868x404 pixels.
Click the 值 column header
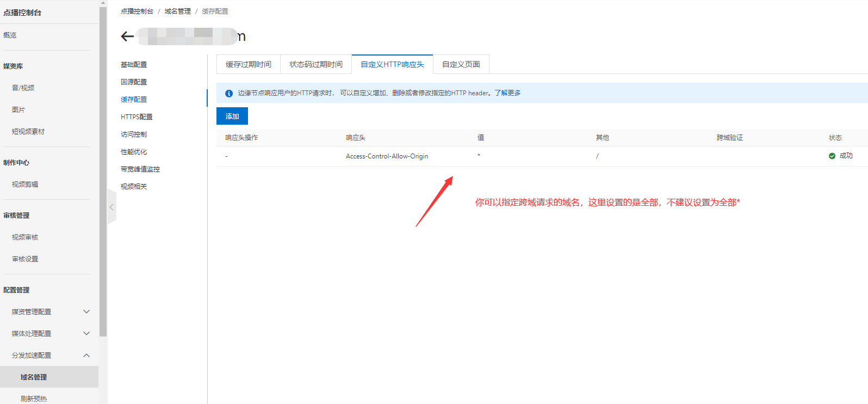[481, 138]
